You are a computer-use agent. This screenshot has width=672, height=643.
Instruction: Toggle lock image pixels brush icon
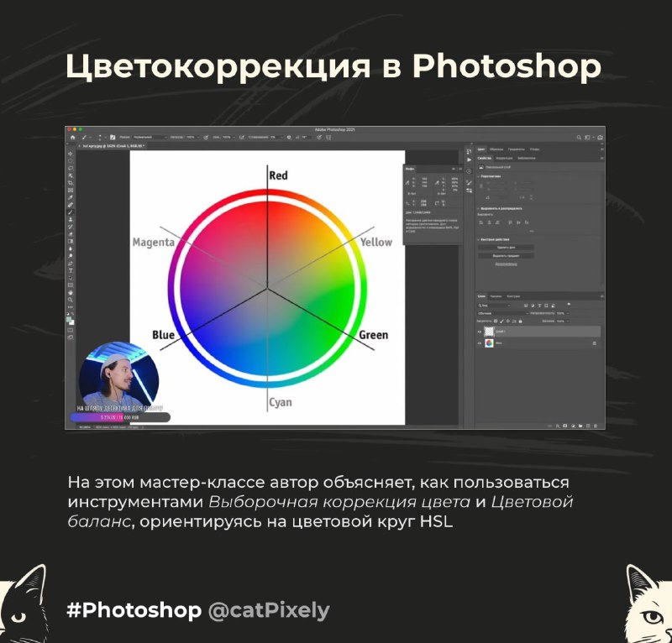point(501,321)
